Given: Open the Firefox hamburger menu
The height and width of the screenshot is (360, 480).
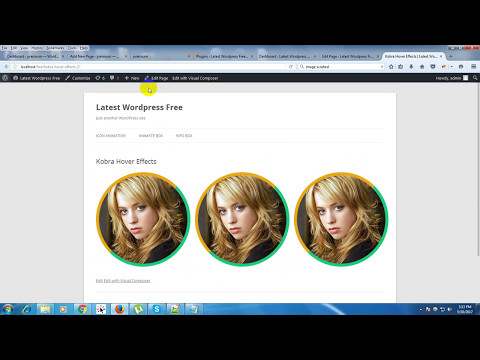Looking at the screenshot, I should pos(473,67).
